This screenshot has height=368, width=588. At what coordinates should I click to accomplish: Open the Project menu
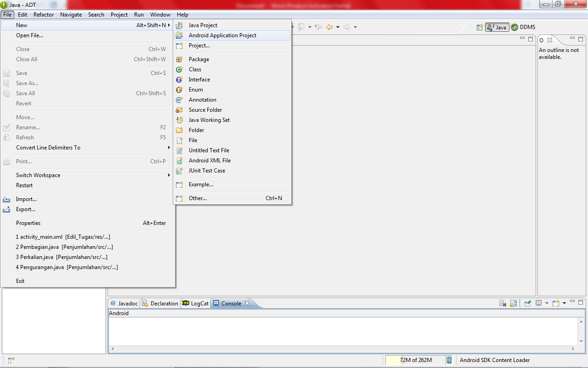click(119, 15)
